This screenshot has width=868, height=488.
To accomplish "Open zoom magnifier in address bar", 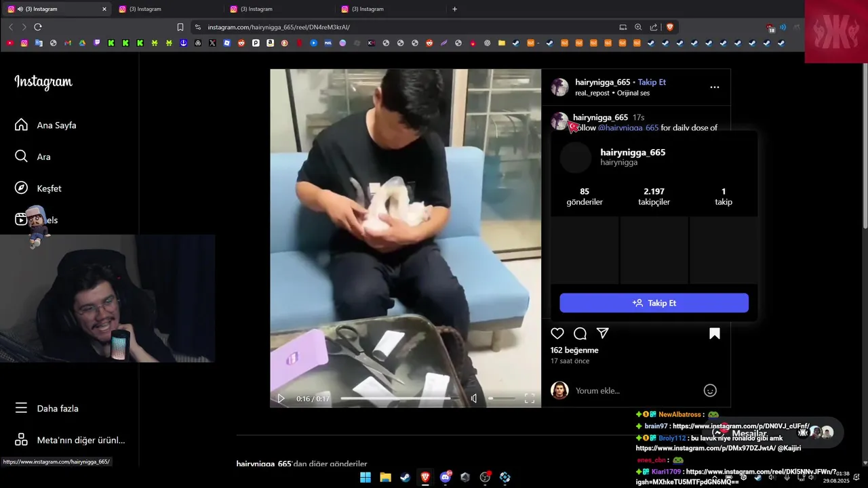I will point(638,27).
